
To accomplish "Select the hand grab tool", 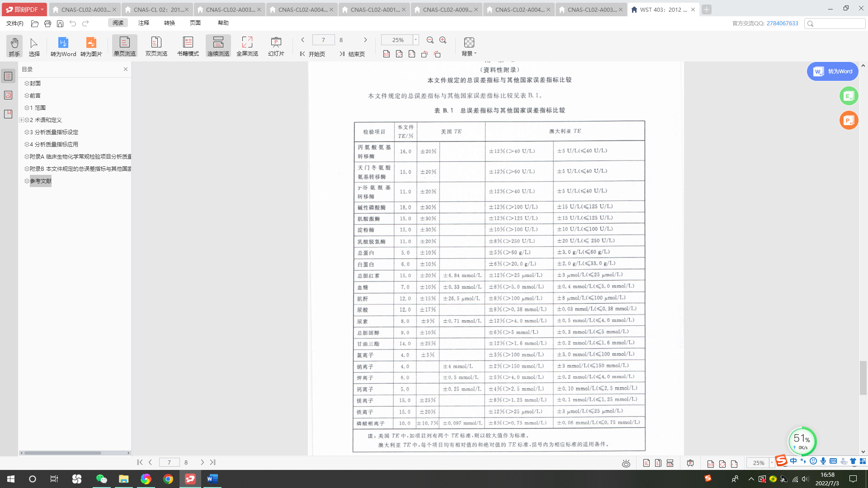I will [14, 46].
